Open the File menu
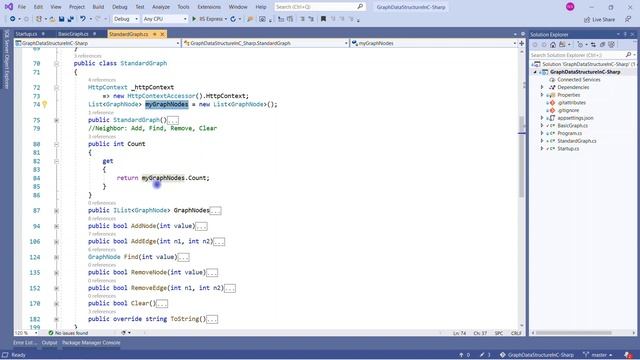Screen dimensions: 640x360 click(x=22, y=7)
